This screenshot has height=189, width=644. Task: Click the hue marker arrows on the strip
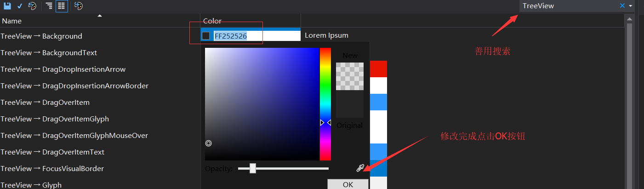325,122
